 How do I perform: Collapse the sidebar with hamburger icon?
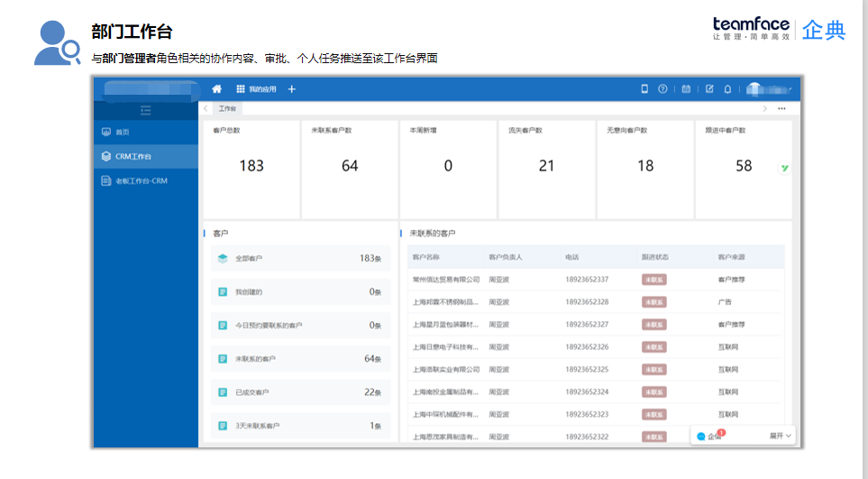point(146,110)
